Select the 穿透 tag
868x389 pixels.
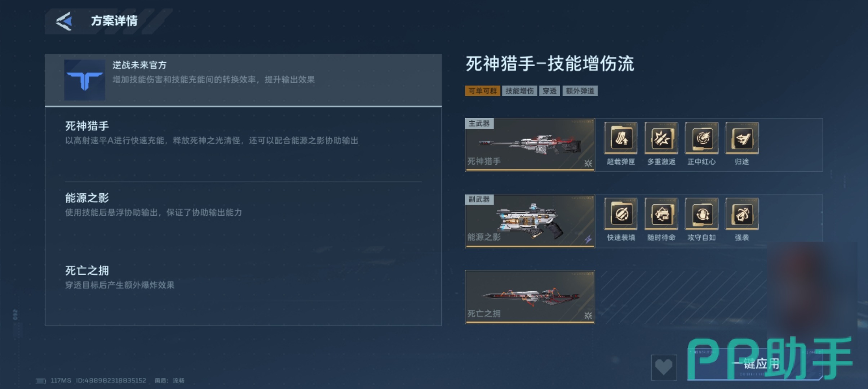click(x=549, y=91)
